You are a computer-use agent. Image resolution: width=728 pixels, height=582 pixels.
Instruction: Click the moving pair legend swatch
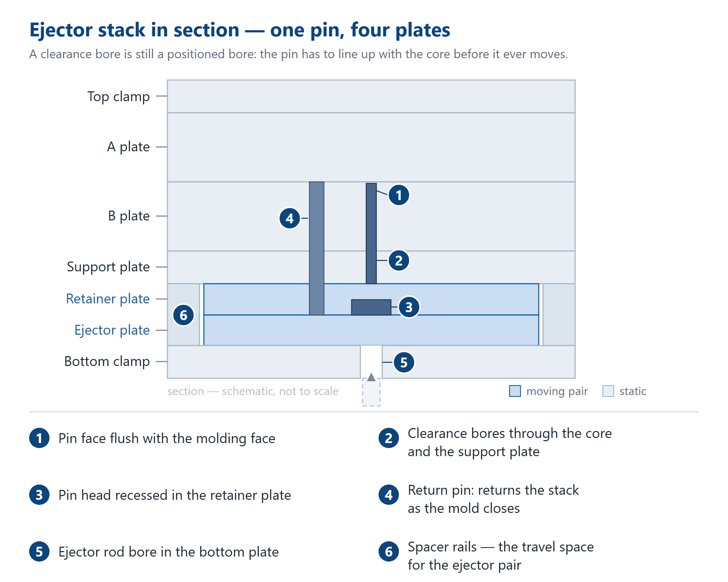click(515, 391)
